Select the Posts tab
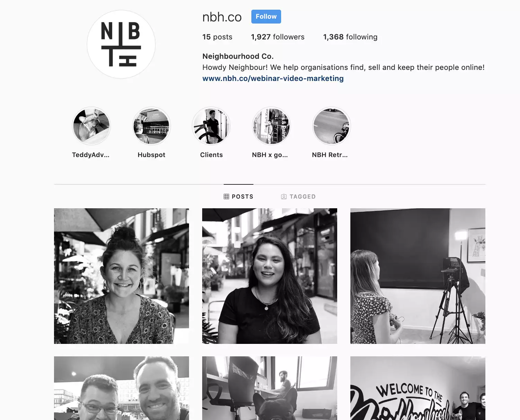The image size is (520, 420). pyautogui.click(x=239, y=197)
